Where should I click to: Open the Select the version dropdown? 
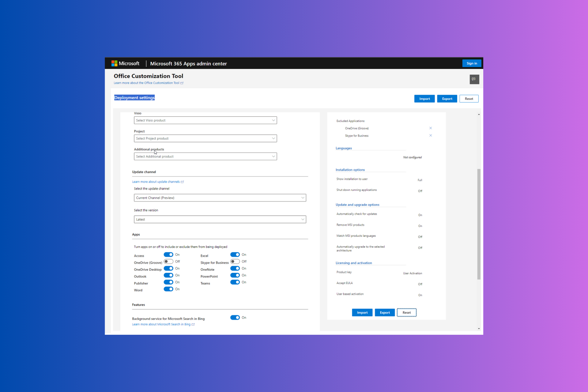[220, 220]
